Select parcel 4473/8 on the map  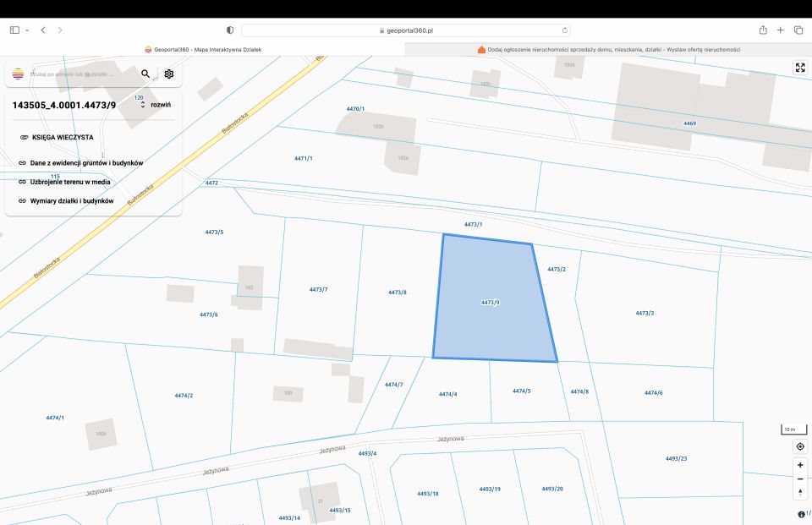click(x=398, y=293)
